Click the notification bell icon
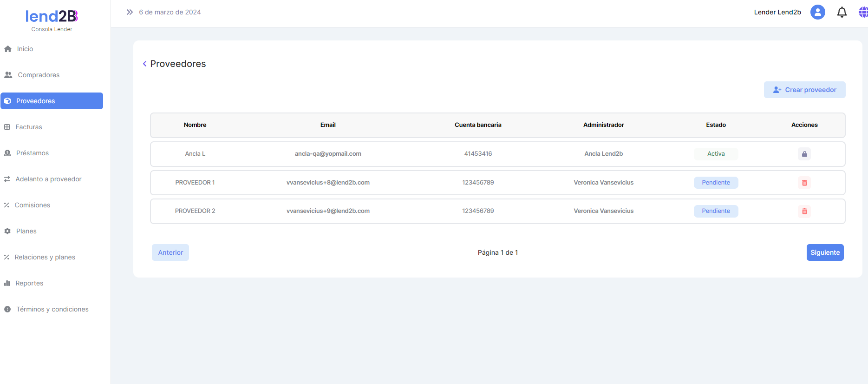This screenshot has width=868, height=384. coord(842,12)
